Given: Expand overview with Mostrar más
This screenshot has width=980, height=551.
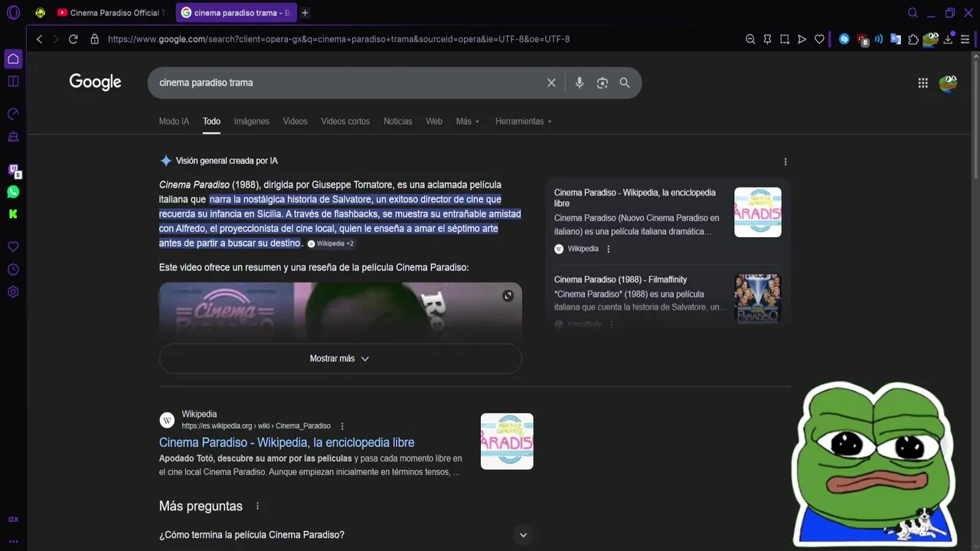Looking at the screenshot, I should pos(340,359).
